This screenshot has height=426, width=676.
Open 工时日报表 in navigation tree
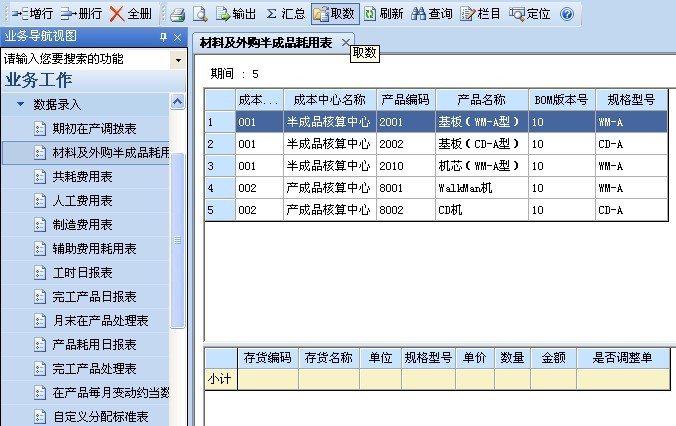pyautogui.click(x=82, y=273)
